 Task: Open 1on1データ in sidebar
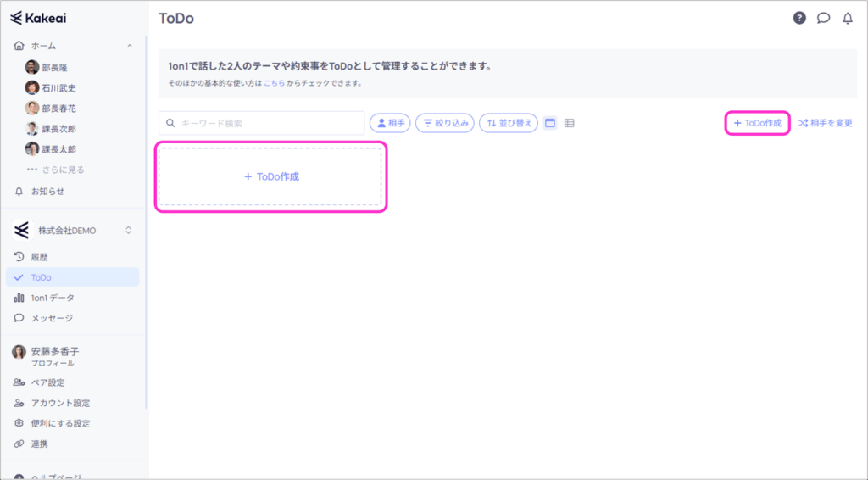53,298
